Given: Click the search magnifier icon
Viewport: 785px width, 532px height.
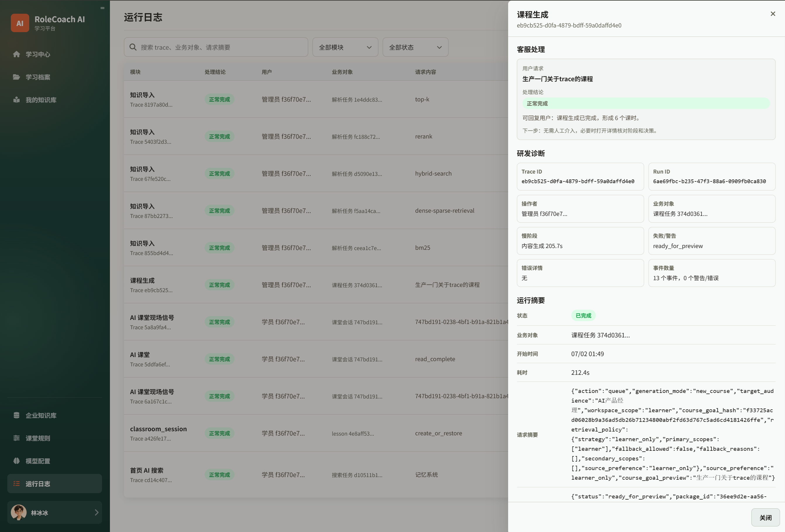Looking at the screenshot, I should (133, 47).
